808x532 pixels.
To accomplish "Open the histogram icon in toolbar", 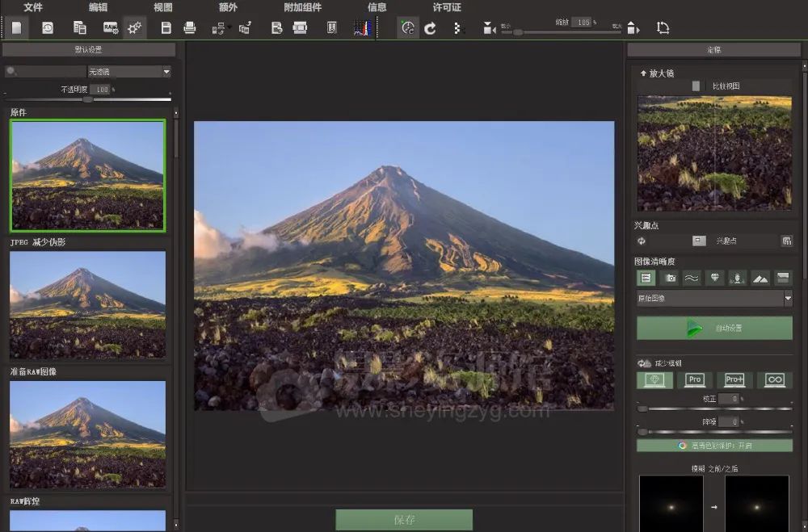I will coord(364,28).
